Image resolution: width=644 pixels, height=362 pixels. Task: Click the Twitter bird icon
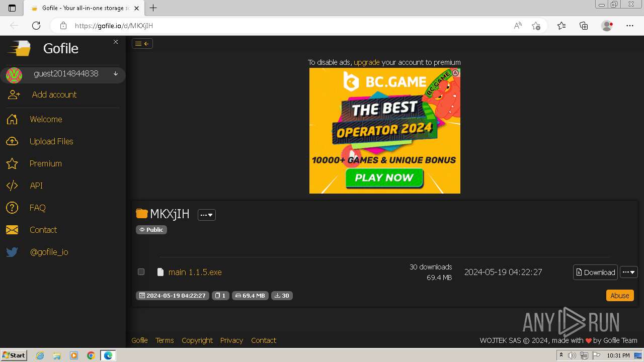point(12,252)
